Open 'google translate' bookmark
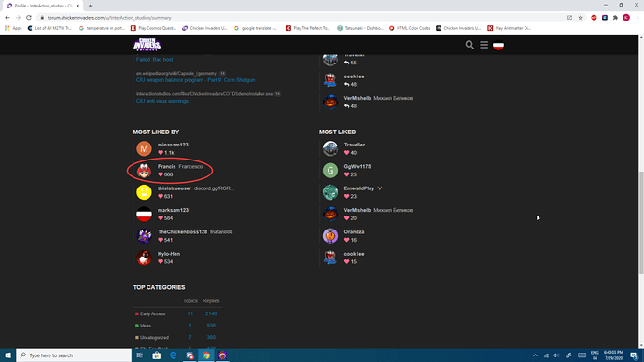 pos(255,28)
